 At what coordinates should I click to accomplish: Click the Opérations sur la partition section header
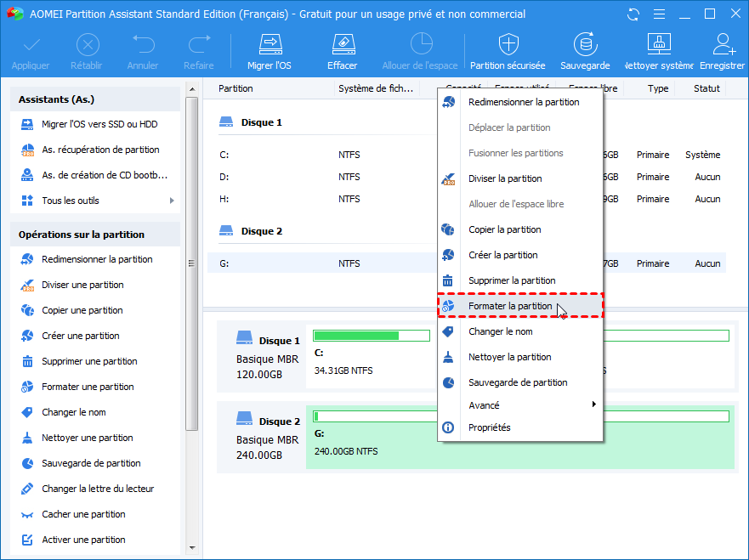pos(95,235)
